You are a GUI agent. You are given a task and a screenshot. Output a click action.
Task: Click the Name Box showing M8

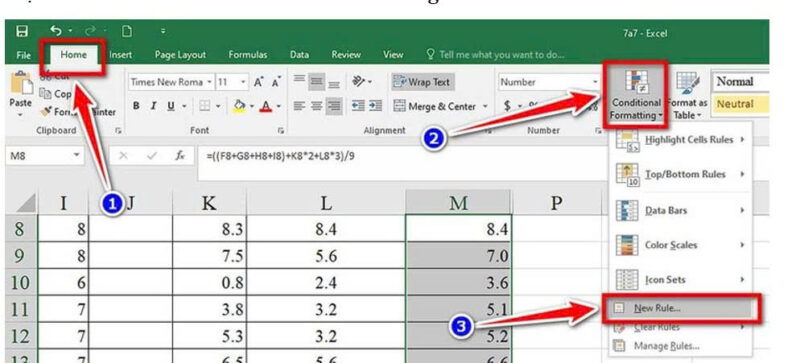coord(45,156)
